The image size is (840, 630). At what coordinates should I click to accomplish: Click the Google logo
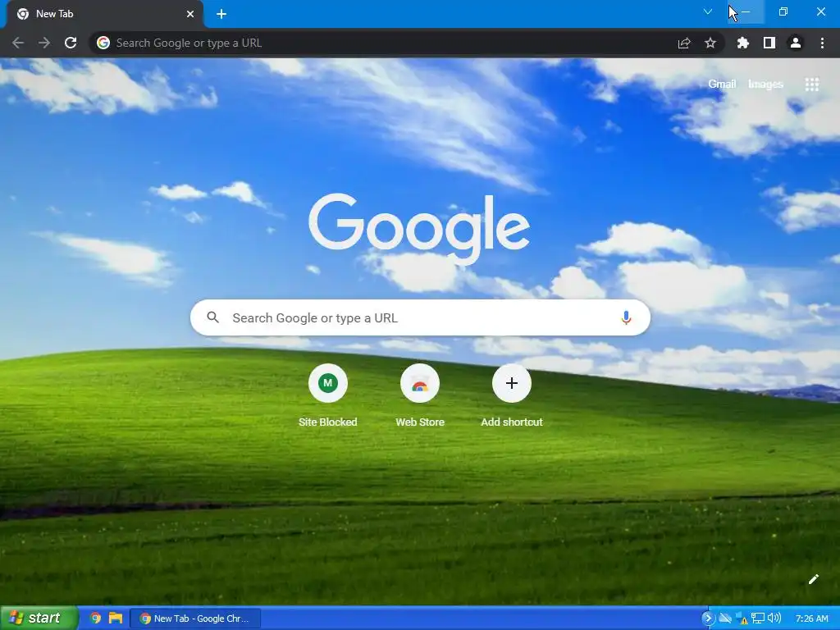point(419,228)
